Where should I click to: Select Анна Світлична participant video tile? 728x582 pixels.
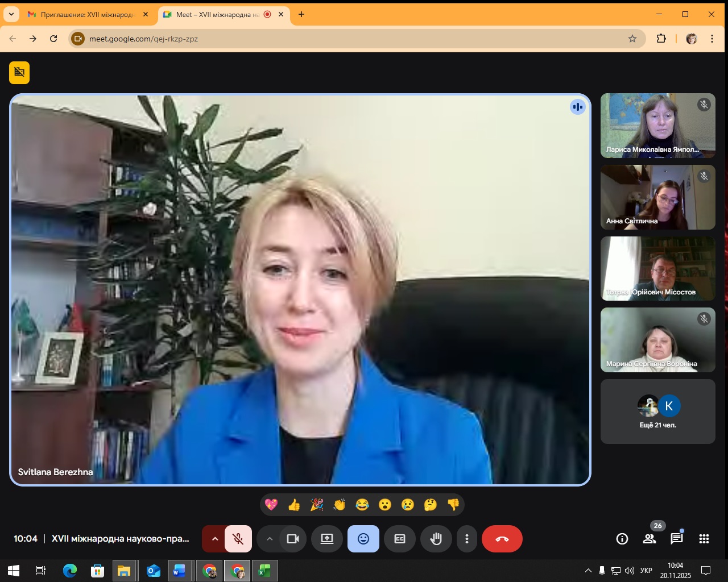[x=657, y=197]
